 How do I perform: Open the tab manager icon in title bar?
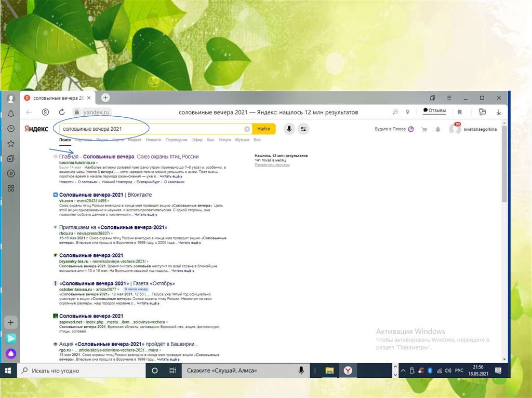[x=433, y=98]
